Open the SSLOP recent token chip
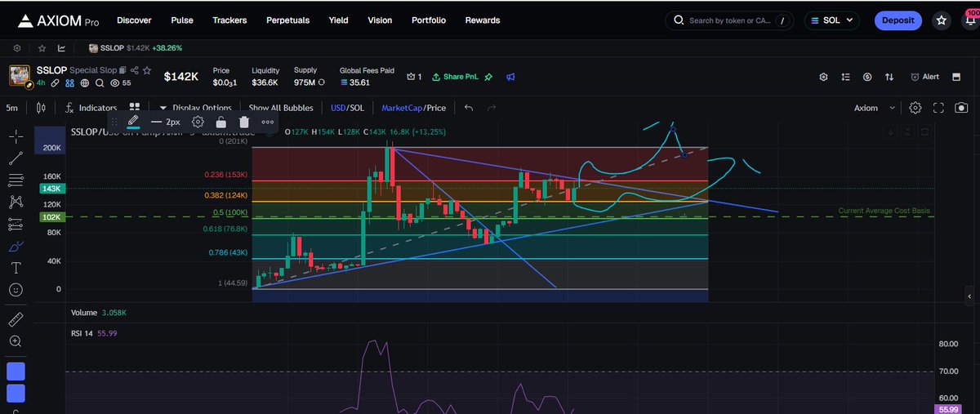Image resolution: width=980 pixels, height=414 pixels. pos(136,48)
